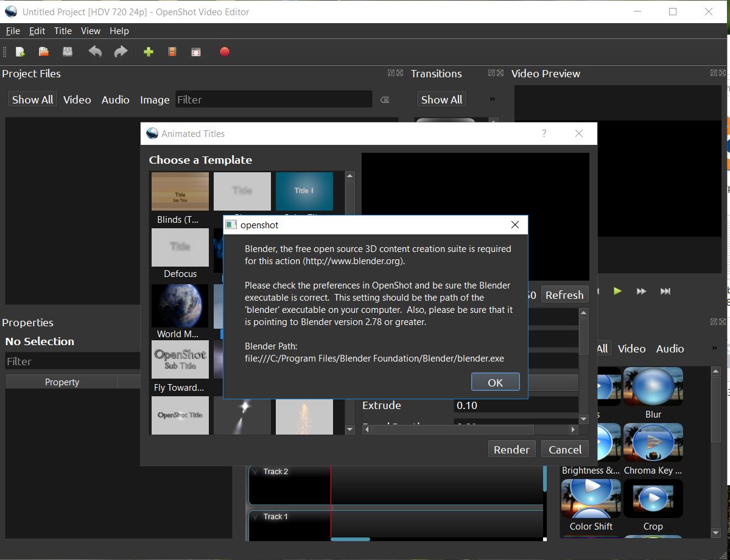
Task: Click the Extrude value field
Action: (516, 405)
